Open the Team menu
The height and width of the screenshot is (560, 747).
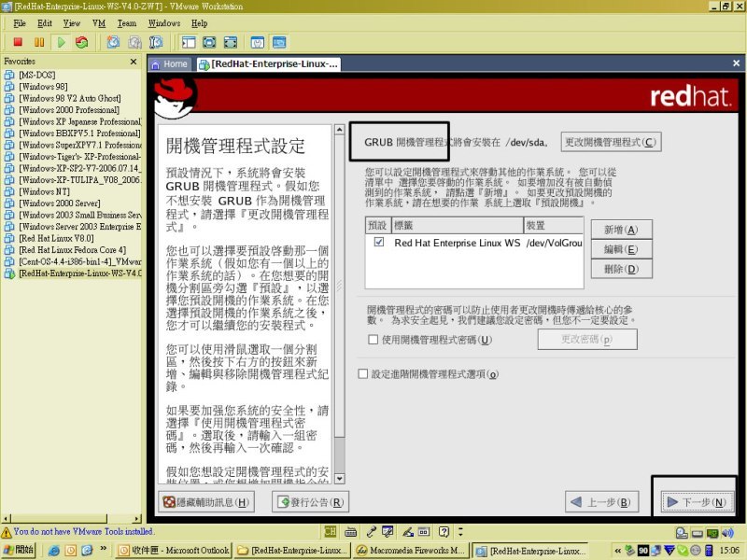coord(127,23)
